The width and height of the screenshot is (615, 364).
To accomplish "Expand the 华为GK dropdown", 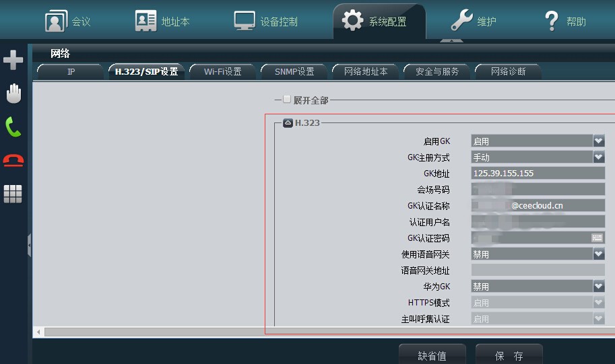I will coord(598,286).
